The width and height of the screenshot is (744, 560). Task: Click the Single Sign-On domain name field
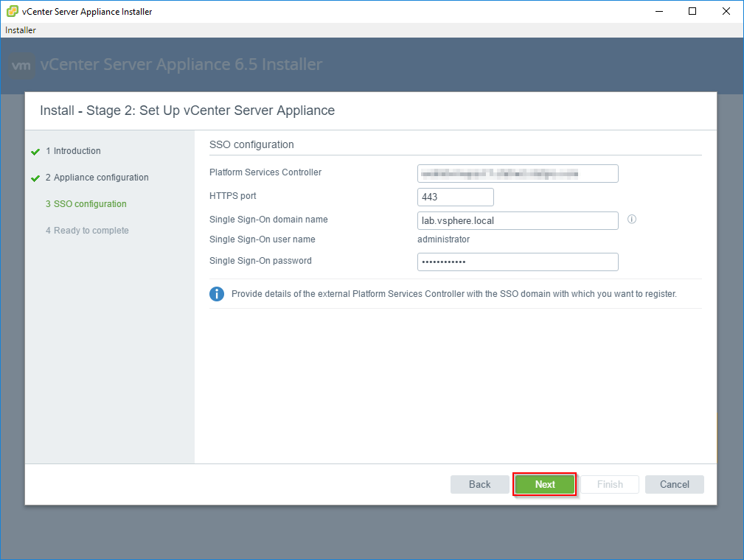coord(518,220)
